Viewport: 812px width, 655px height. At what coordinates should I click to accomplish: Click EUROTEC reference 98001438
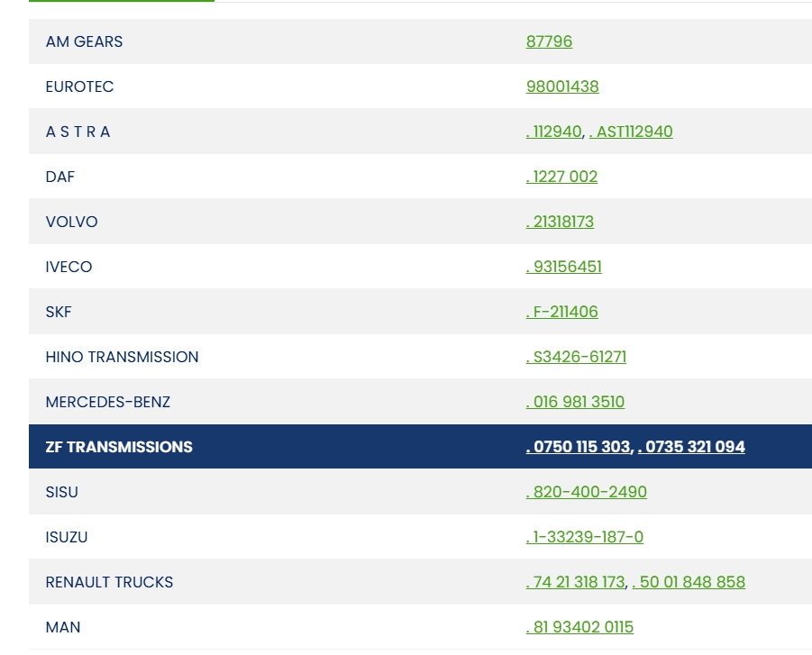(562, 86)
